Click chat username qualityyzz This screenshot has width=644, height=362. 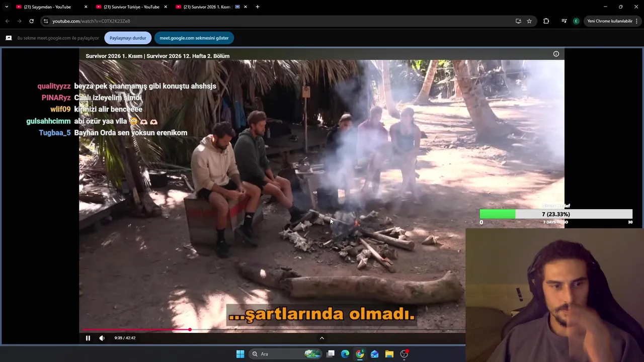pos(54,86)
